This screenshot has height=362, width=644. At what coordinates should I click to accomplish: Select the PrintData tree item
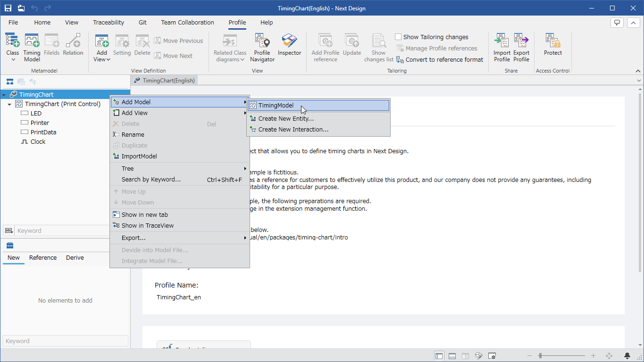[39, 132]
